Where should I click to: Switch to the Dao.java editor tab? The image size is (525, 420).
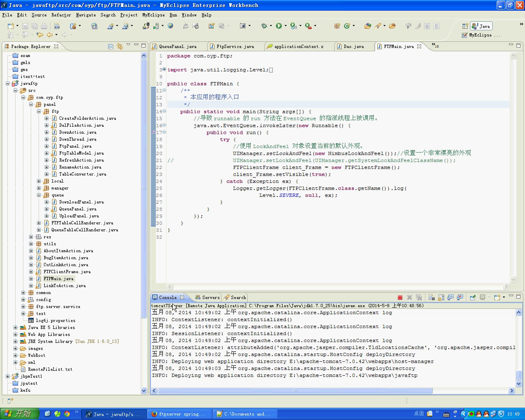[354, 46]
